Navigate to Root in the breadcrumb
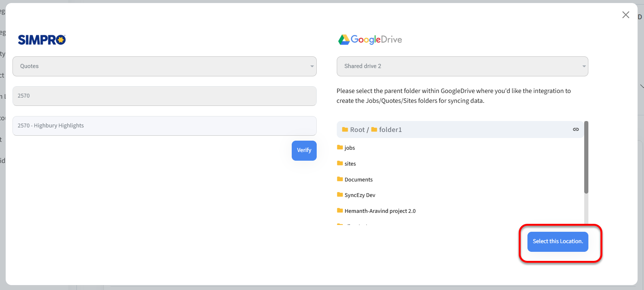The image size is (644, 290). 357,130
